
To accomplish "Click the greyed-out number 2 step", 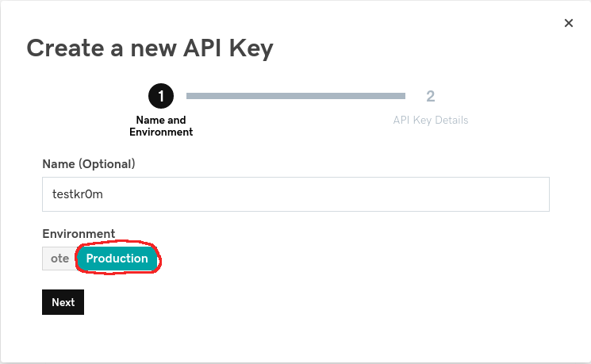I will (430, 97).
